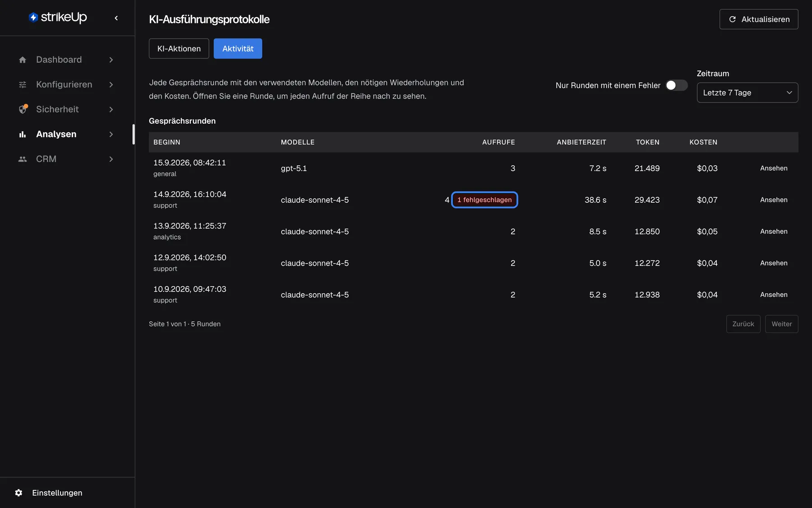Click the TOKEN column header

click(647, 142)
